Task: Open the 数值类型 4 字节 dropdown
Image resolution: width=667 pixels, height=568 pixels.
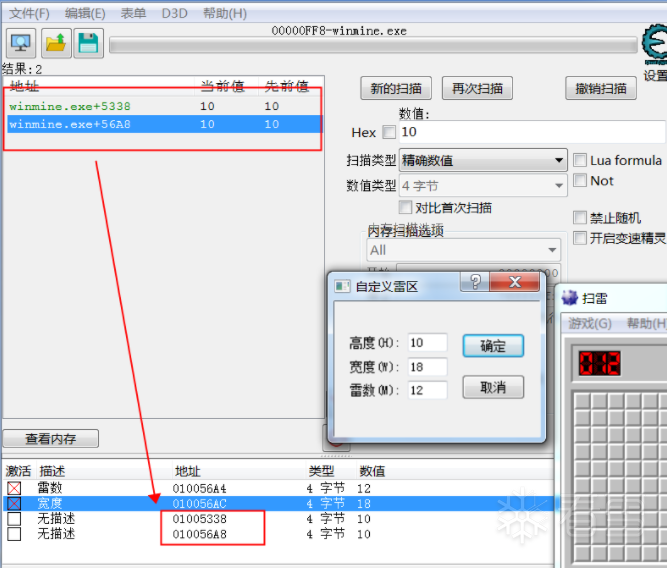Action: (x=483, y=186)
